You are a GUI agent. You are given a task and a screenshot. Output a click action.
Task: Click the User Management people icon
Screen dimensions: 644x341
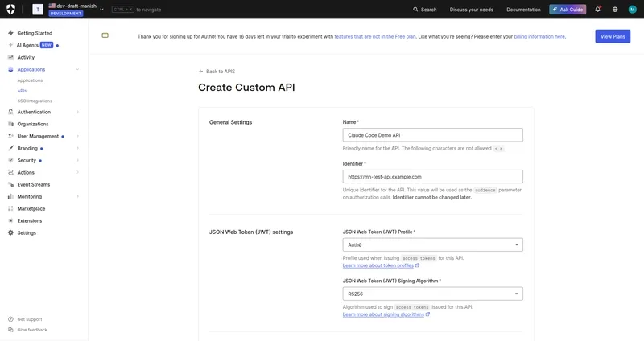click(10, 136)
